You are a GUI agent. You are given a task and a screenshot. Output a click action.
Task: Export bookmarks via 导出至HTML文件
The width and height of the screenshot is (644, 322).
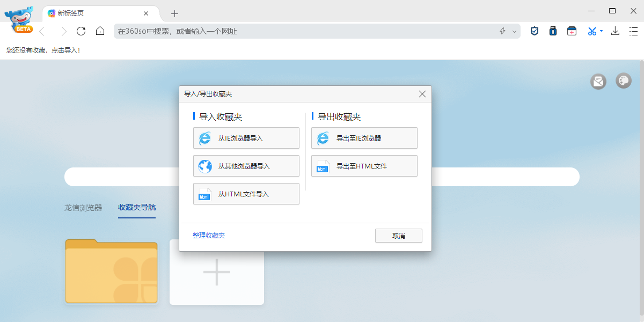[x=364, y=166]
